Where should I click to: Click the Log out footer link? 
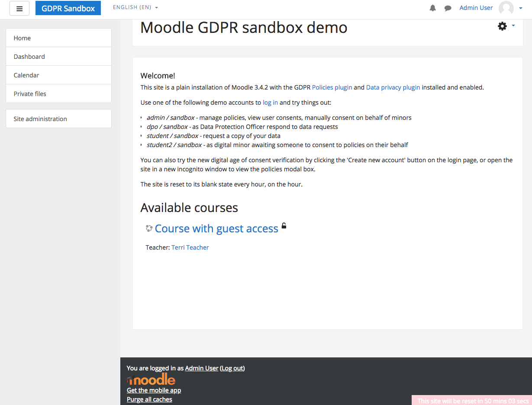coord(232,368)
